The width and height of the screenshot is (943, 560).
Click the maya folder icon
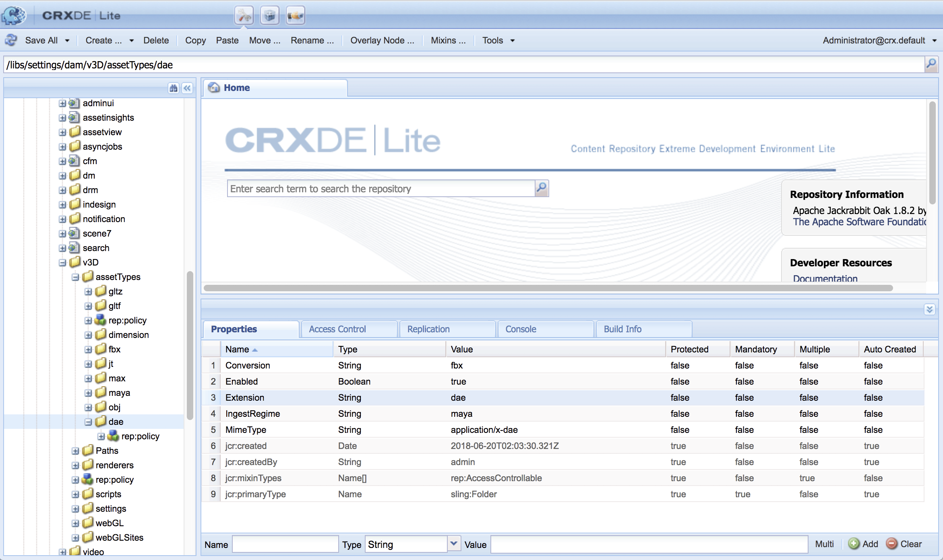coord(101,392)
